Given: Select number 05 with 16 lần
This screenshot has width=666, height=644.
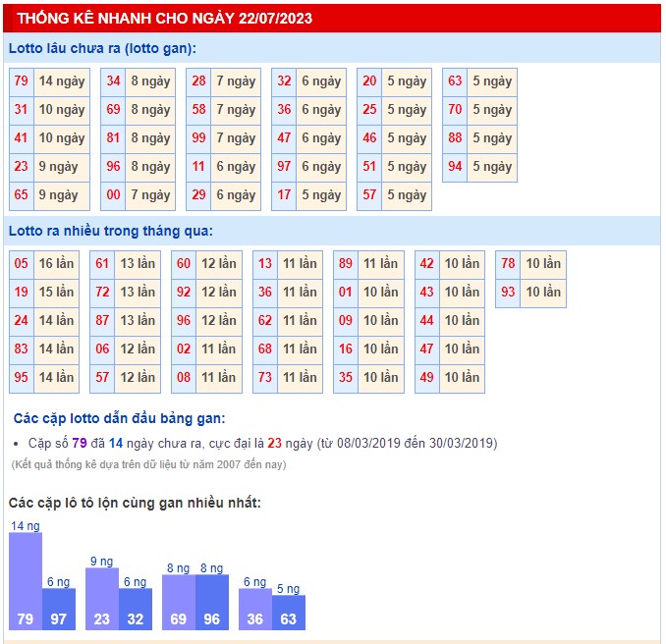Looking at the screenshot, I should 22,264.
